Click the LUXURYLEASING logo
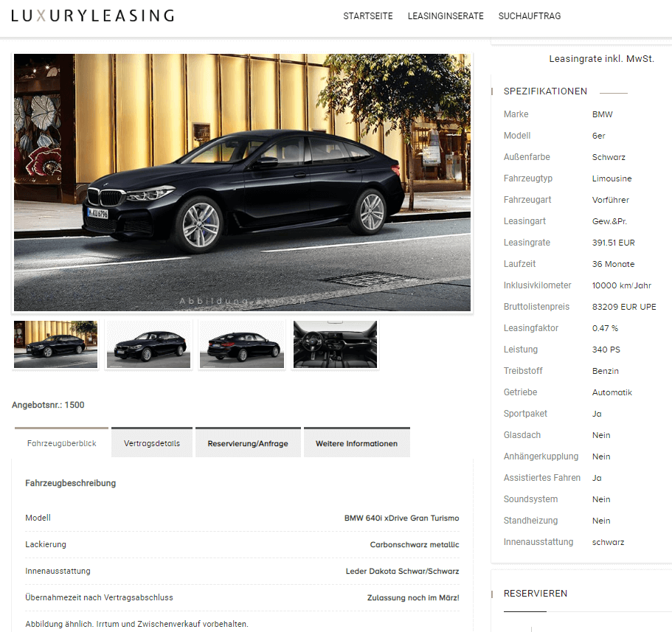 coord(92,15)
